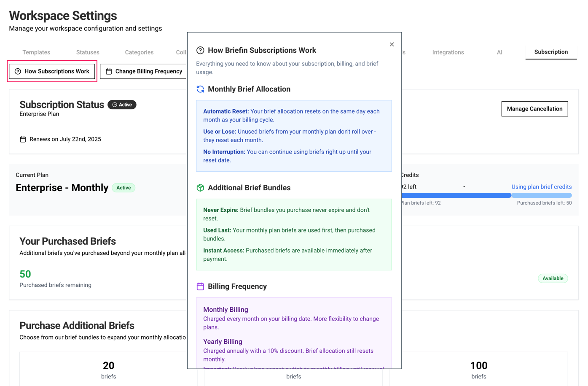Switch to the Templates tab

(x=36, y=52)
